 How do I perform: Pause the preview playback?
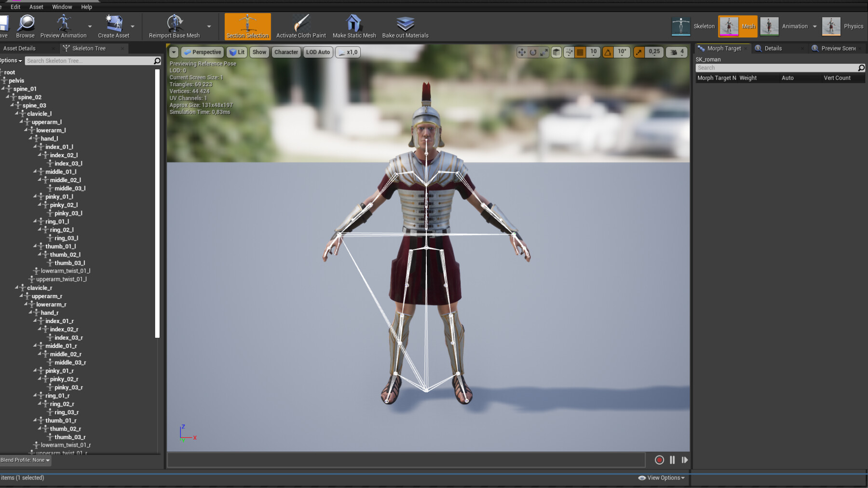(672, 460)
